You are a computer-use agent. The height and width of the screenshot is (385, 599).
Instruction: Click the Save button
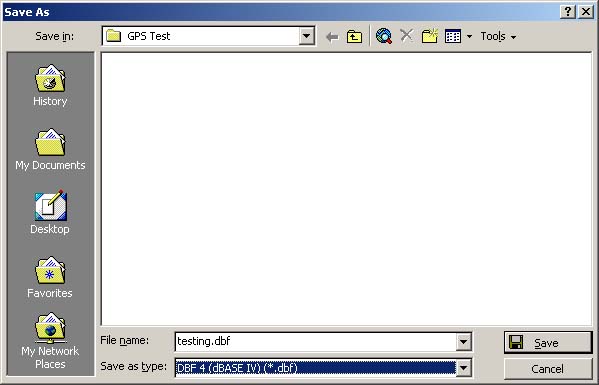click(548, 343)
